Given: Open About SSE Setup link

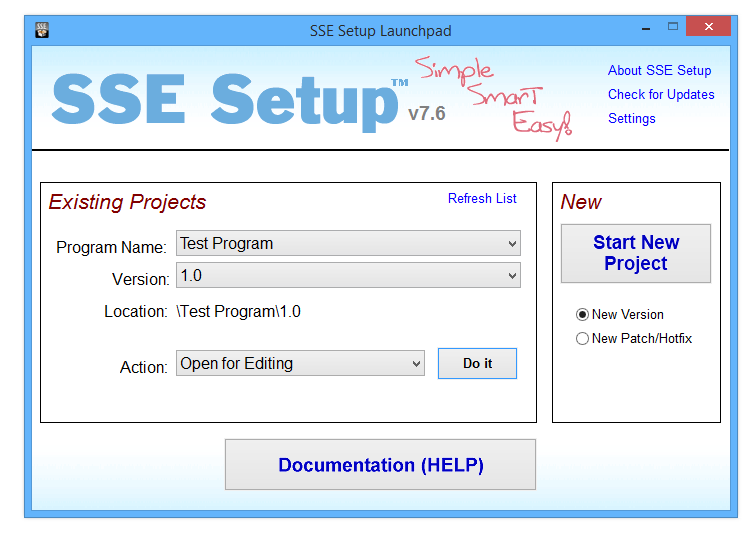Looking at the screenshot, I should (x=659, y=70).
